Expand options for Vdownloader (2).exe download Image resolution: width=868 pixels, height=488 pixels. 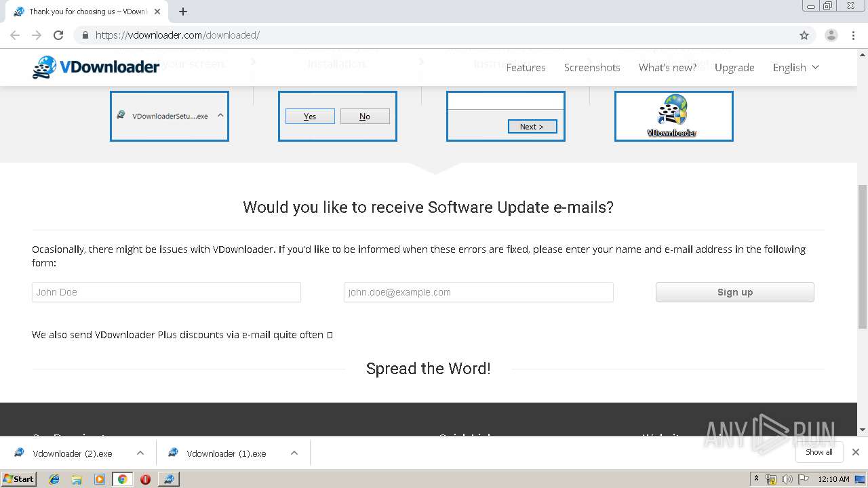tap(140, 453)
